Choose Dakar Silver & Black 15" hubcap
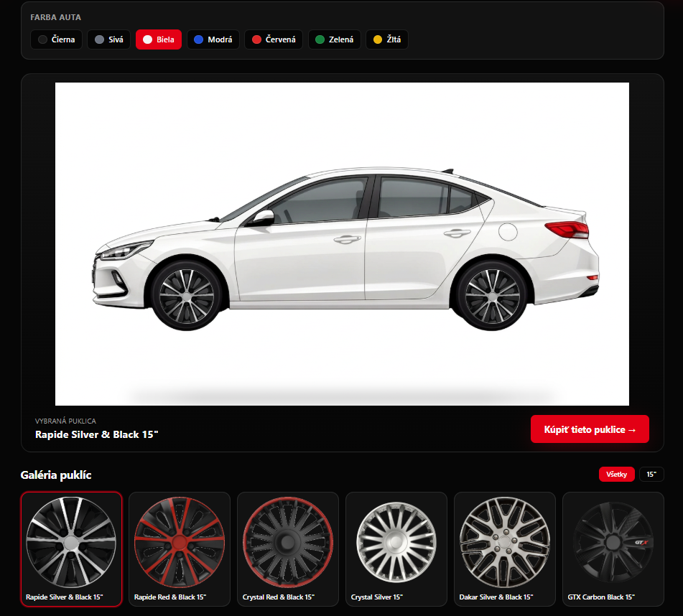 pos(505,549)
